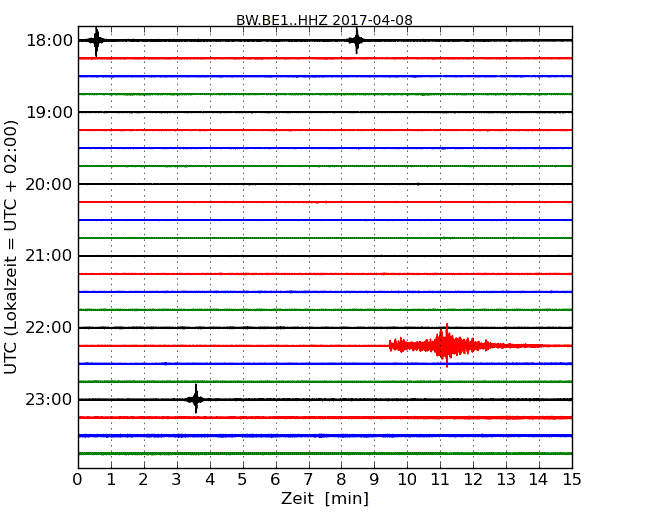This screenshot has width=650, height=520.
Task: Click the x-axis tick label 14
Action: 539,480
